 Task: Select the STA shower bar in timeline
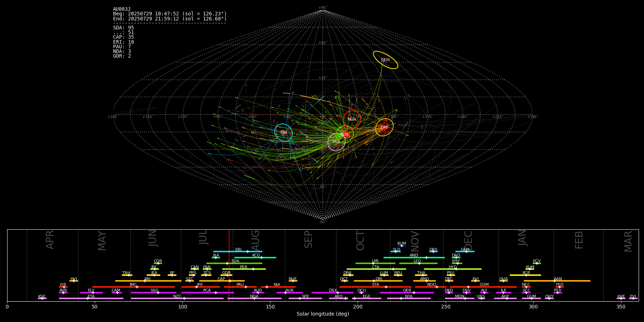point(375,287)
